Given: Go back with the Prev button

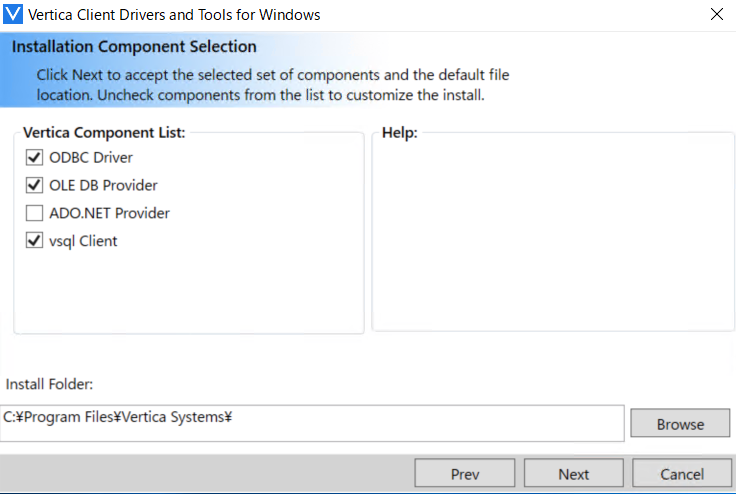Looking at the screenshot, I should 465,474.
